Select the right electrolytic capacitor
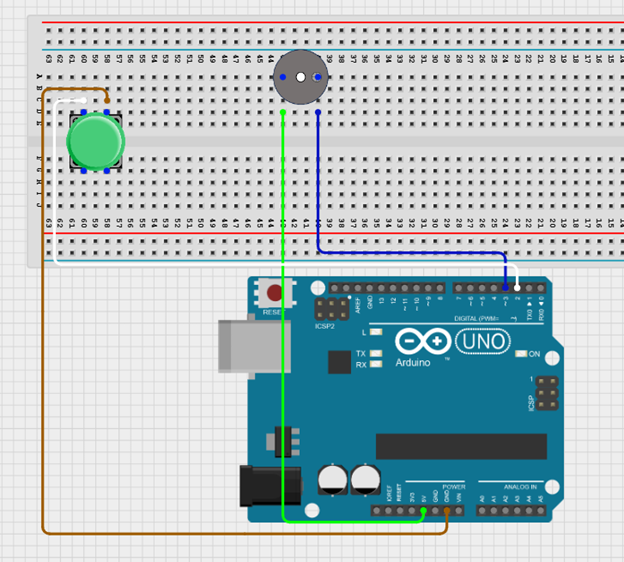 point(365,479)
